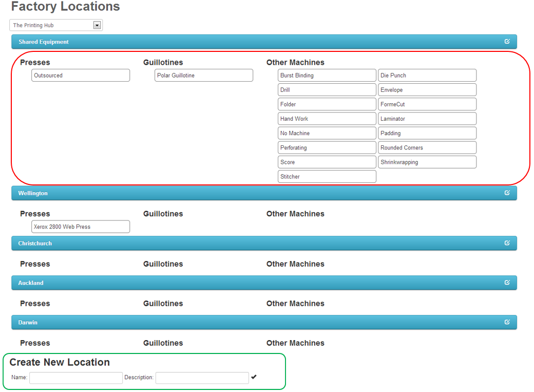Viewport: 534px width, 392px height.
Task: Select the Hand Work item
Action: (327, 119)
